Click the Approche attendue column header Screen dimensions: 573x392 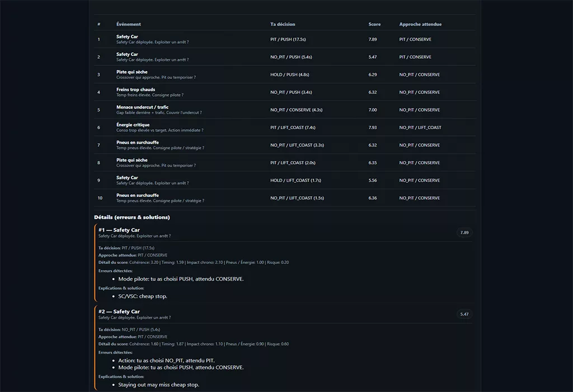[x=420, y=25]
